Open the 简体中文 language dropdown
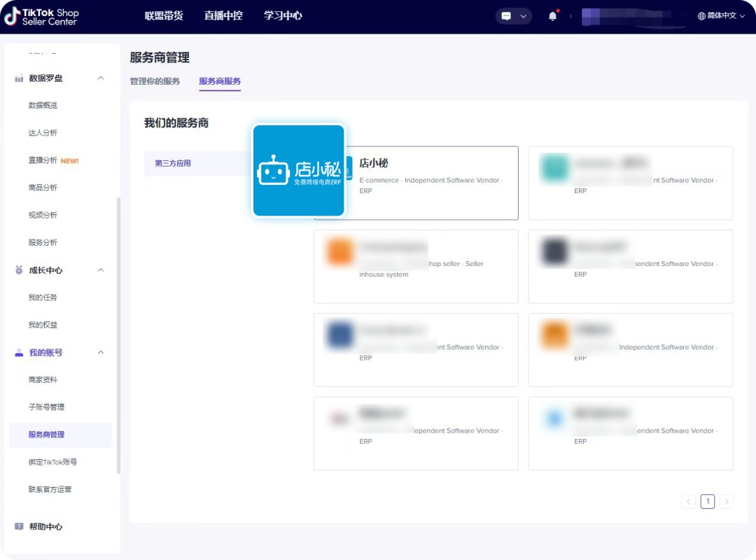Image resolution: width=756 pixels, height=560 pixels. pyautogui.click(x=723, y=15)
